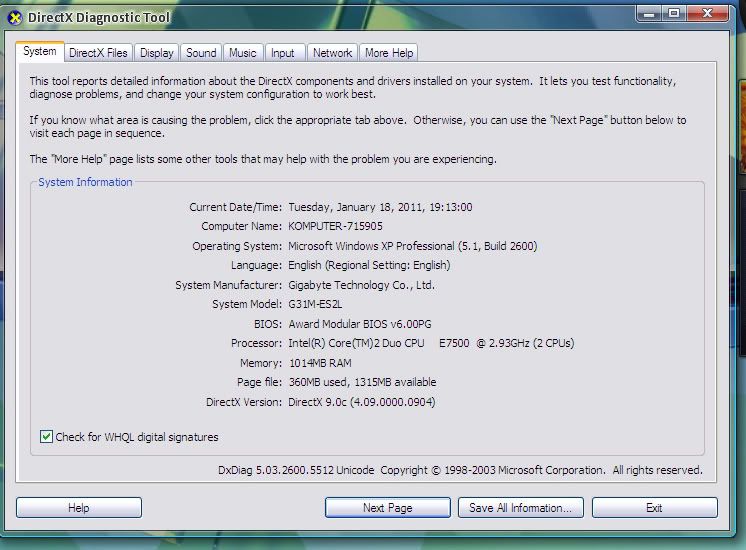The width and height of the screenshot is (746, 550).
Task: Click Save All Information button
Action: 520,508
